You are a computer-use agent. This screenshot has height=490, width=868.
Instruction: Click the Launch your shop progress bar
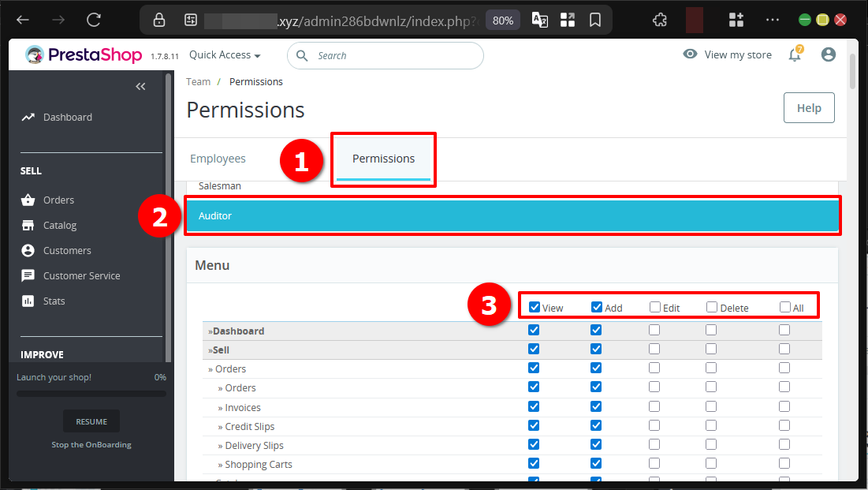(91, 393)
